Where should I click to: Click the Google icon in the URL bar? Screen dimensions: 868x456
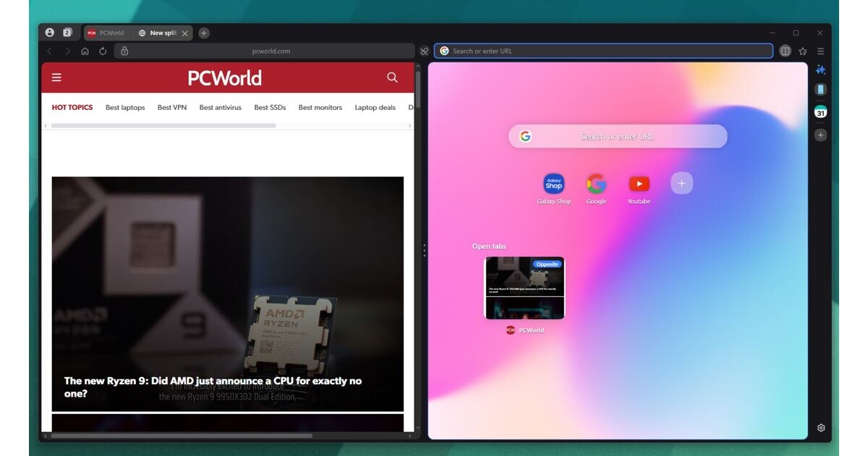[x=444, y=51]
